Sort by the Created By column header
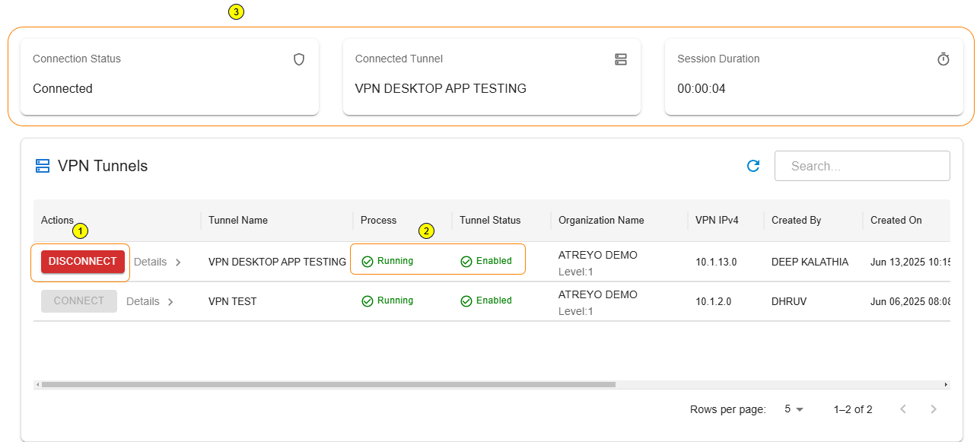 point(796,221)
